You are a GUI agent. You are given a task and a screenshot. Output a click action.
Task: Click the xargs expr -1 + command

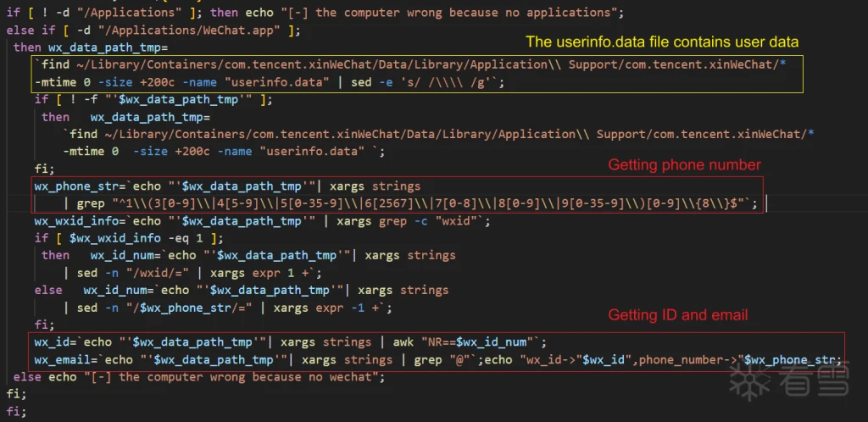click(328, 308)
